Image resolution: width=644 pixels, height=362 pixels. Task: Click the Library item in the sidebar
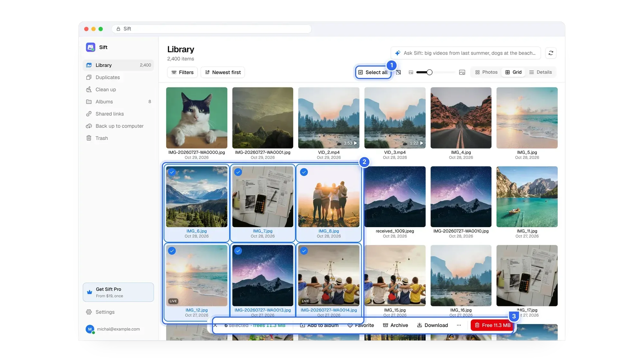(x=118, y=65)
